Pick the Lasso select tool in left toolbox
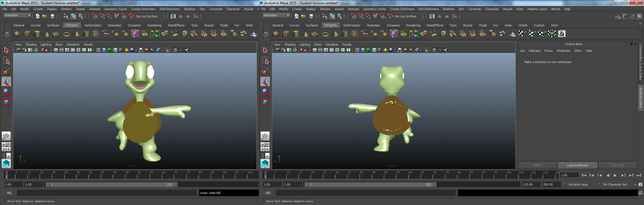The width and height of the screenshot is (644, 205). [6, 61]
